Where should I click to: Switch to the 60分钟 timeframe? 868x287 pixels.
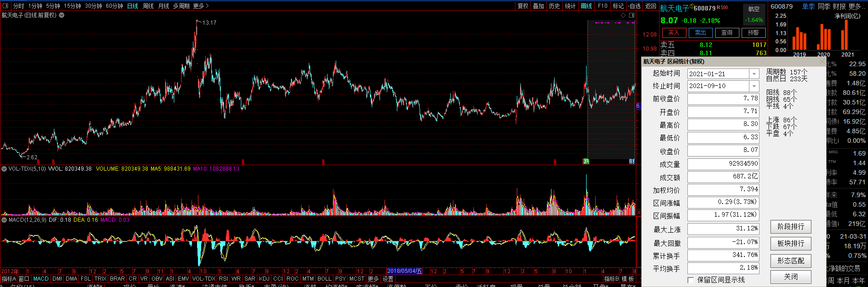point(114,6)
